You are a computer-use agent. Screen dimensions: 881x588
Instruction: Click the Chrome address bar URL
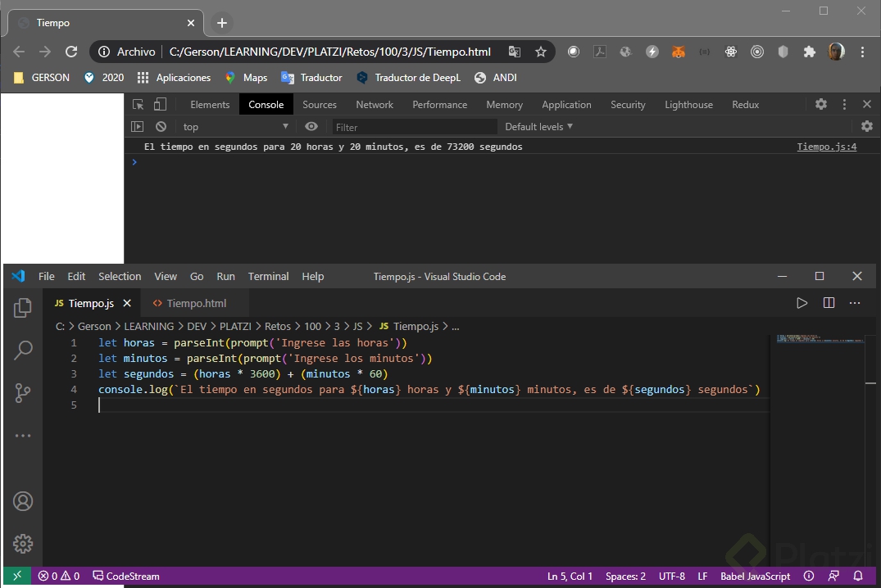pyautogui.click(x=329, y=52)
